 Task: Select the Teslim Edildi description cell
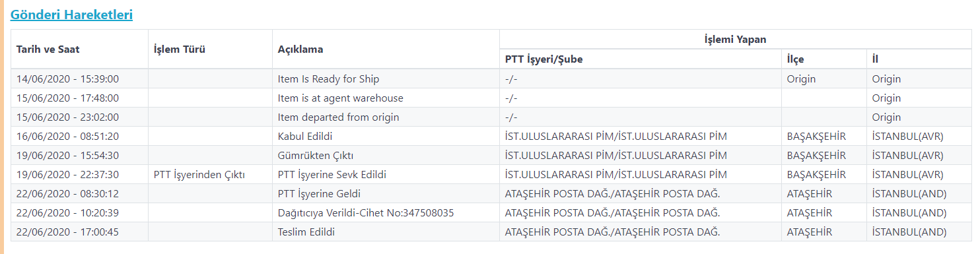[x=386, y=232]
